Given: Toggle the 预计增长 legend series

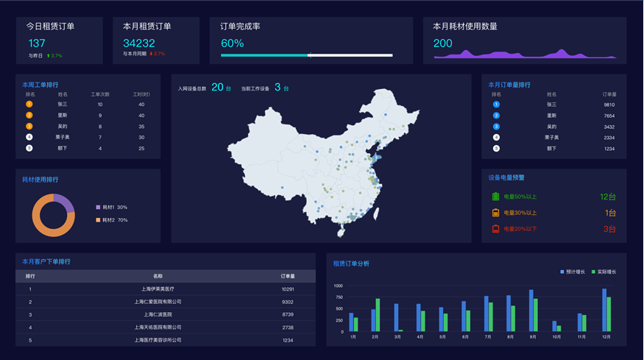Looking at the screenshot, I should point(573,272).
